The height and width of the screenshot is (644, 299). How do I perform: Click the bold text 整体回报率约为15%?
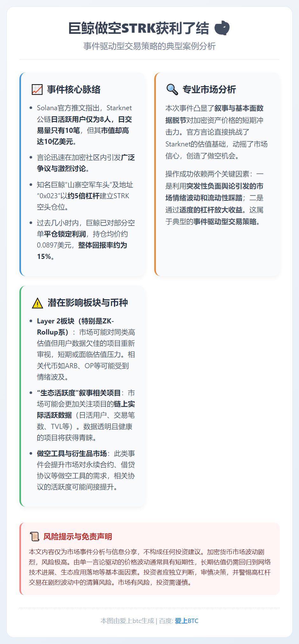(82, 251)
